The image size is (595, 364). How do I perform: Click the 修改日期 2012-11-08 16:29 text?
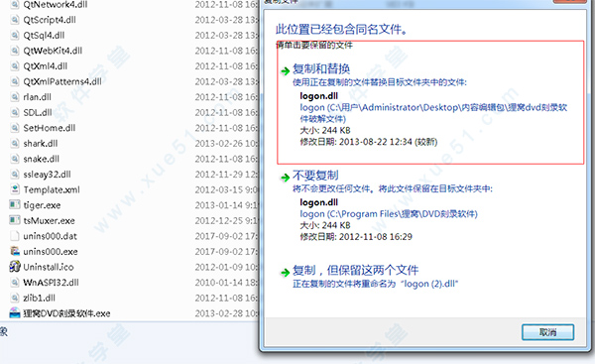pos(356,237)
